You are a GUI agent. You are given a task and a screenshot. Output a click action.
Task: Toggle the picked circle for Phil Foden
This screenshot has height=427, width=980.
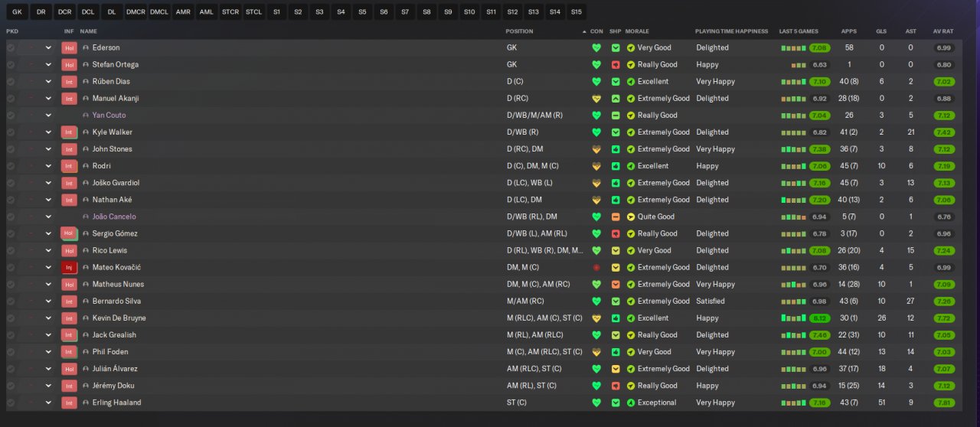[11, 352]
